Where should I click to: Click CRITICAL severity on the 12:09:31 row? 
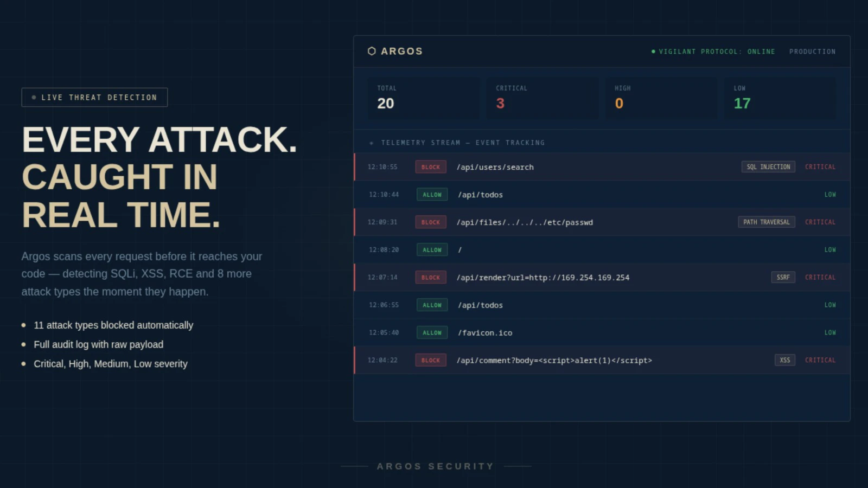(x=820, y=222)
